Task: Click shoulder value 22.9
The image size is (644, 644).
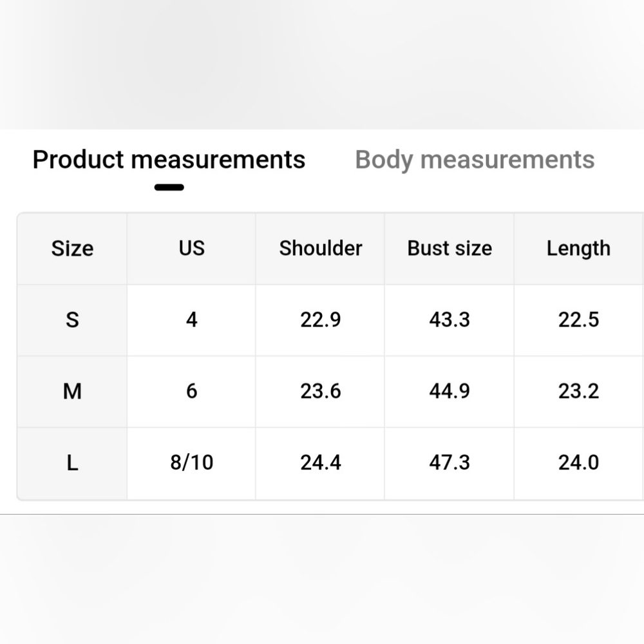Action: [320, 320]
